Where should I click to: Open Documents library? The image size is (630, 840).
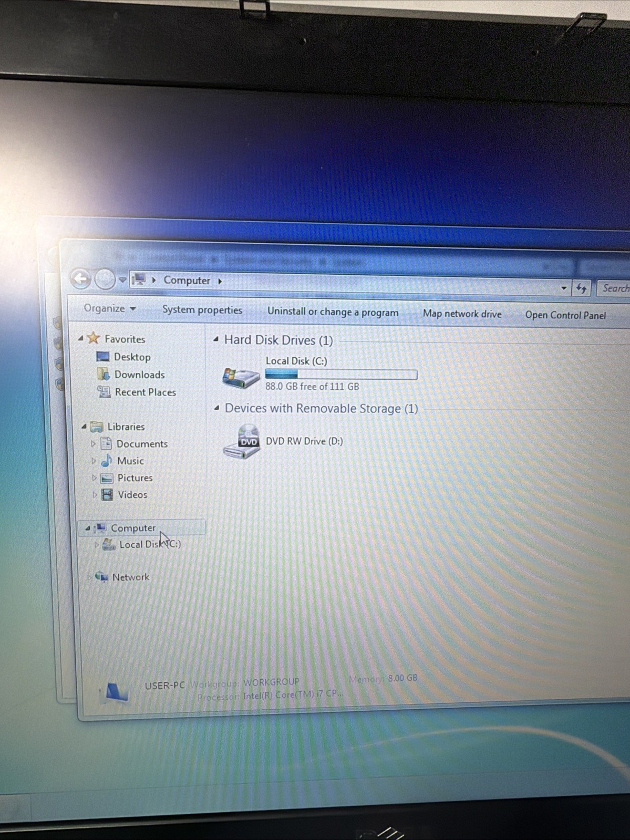pos(142,444)
